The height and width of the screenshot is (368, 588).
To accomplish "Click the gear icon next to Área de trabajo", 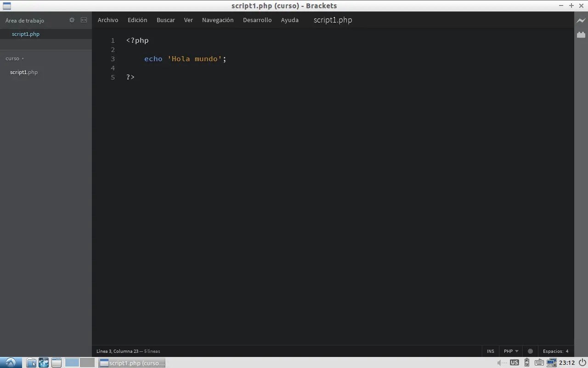I will 72,20.
